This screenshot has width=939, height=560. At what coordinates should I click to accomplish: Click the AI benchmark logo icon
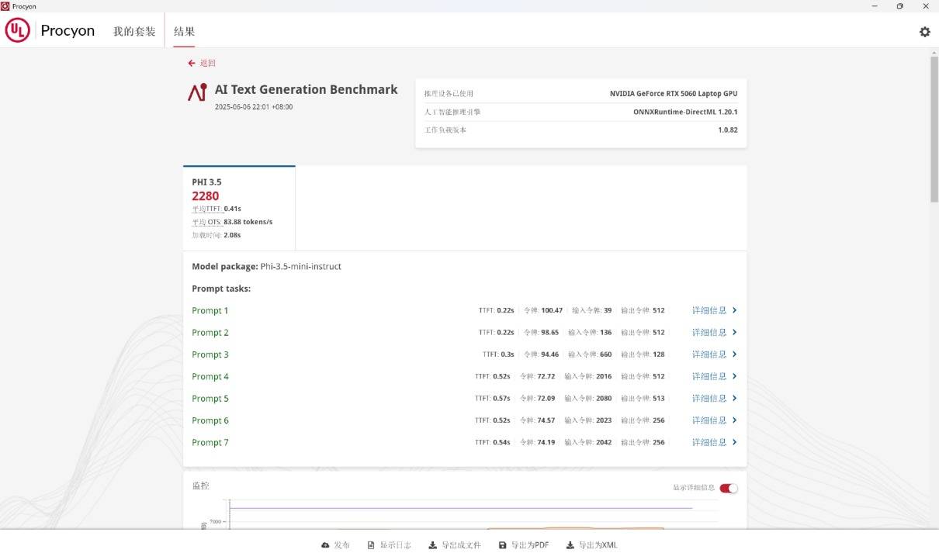197,92
